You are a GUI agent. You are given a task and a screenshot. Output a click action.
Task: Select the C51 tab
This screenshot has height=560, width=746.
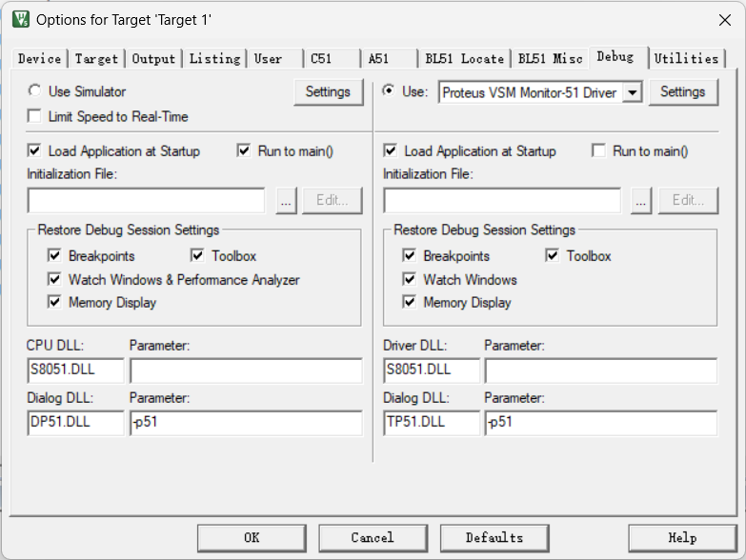[333, 59]
